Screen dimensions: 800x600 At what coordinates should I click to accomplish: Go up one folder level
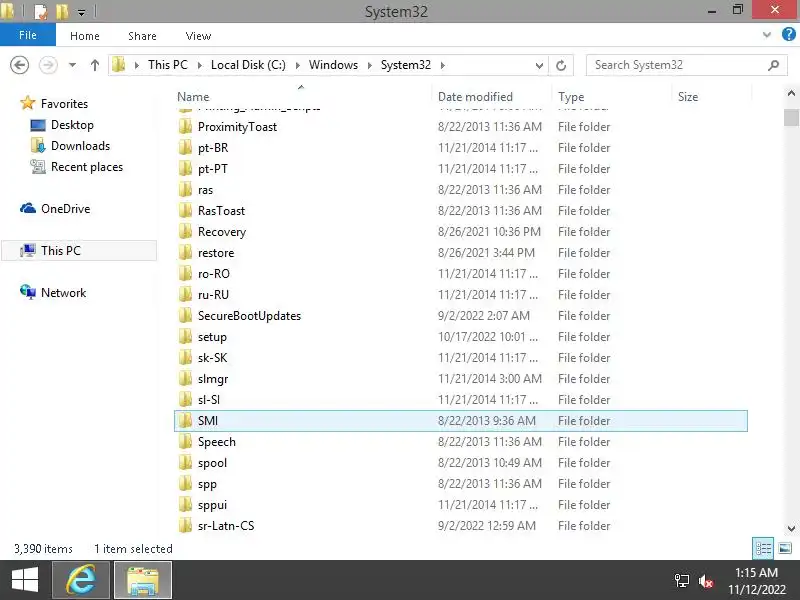pyautogui.click(x=94, y=65)
